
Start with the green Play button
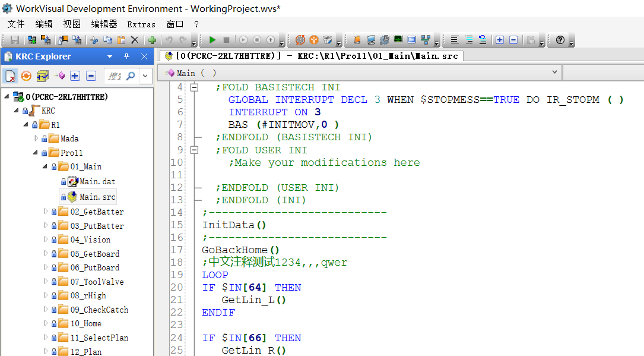[x=212, y=40]
